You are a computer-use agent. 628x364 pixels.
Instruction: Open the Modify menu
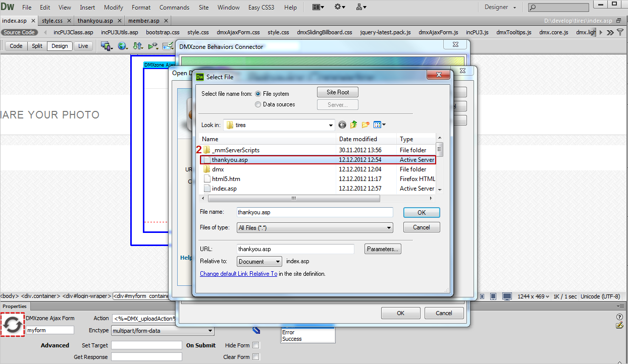114,8
